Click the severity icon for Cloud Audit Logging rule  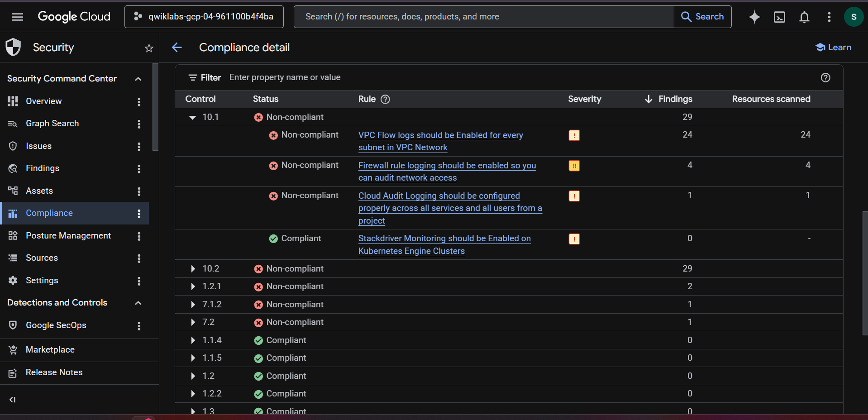tap(574, 196)
